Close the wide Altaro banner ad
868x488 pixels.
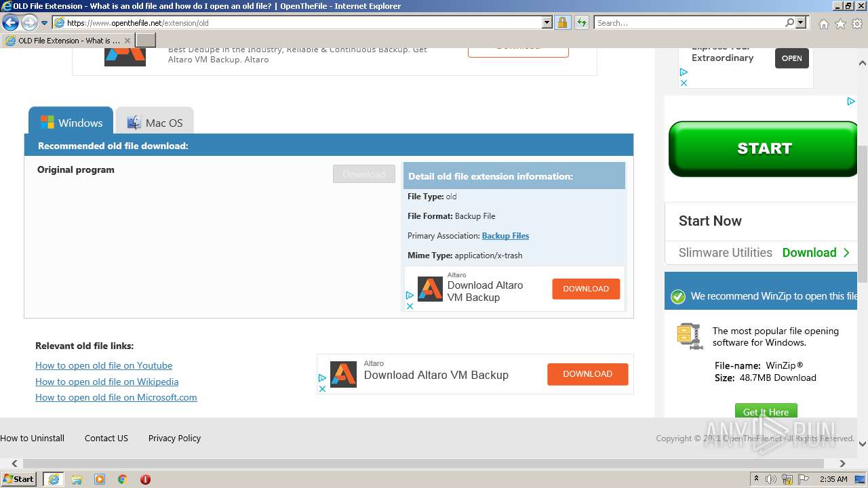(322, 388)
